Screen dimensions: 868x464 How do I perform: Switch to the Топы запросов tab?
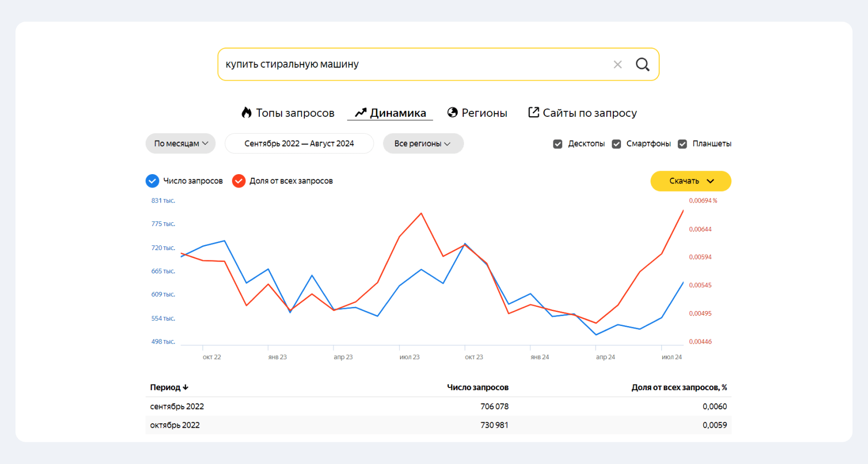tap(295, 113)
